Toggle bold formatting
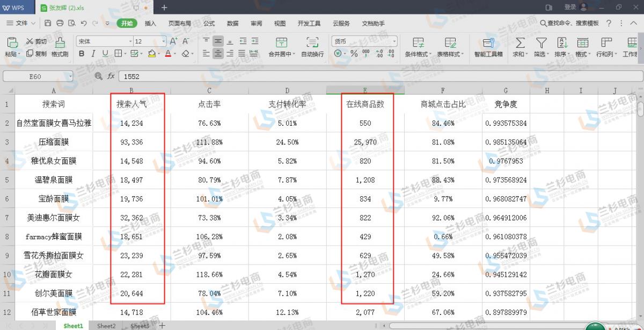The height and width of the screenshot is (330, 644). (x=82, y=54)
